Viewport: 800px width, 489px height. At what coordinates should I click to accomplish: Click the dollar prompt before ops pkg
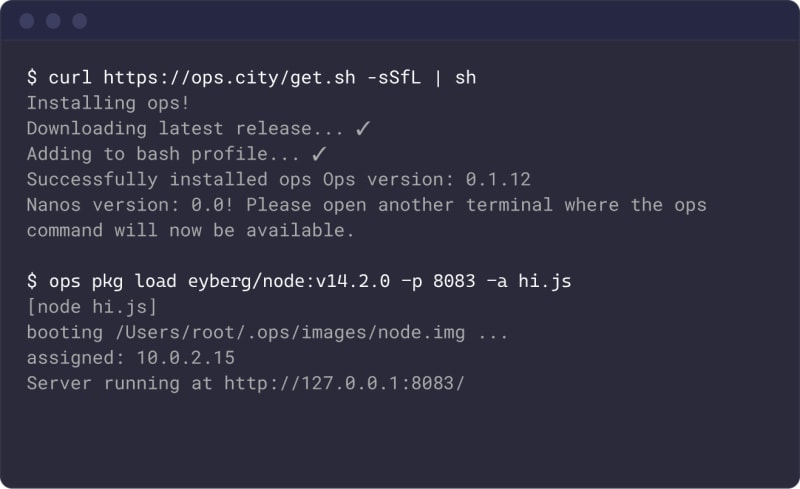click(32, 281)
